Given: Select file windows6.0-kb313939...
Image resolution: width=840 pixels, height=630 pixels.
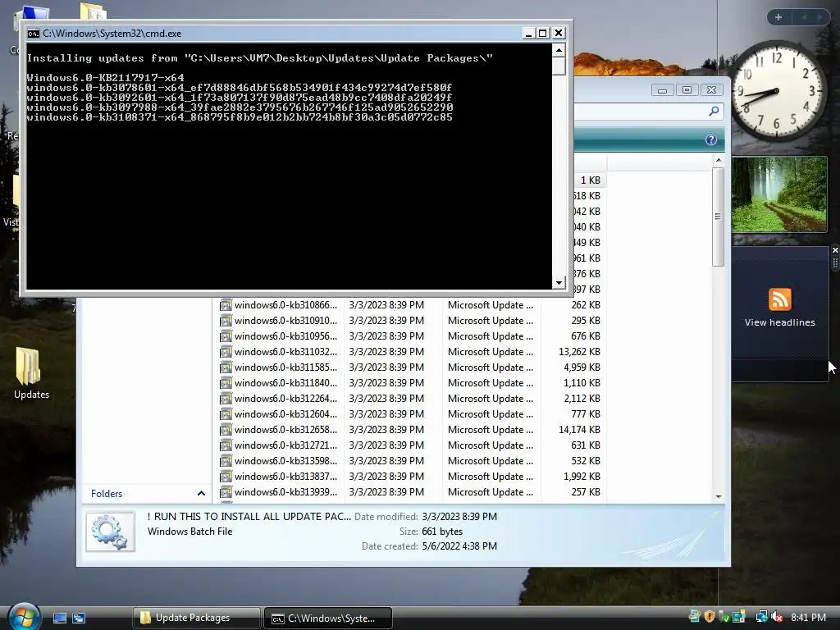Looking at the screenshot, I should 285,491.
